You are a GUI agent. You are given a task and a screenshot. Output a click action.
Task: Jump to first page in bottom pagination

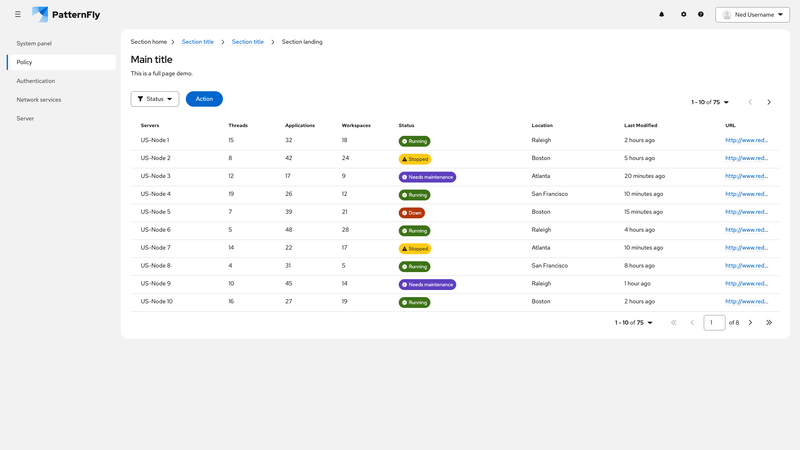pos(673,322)
